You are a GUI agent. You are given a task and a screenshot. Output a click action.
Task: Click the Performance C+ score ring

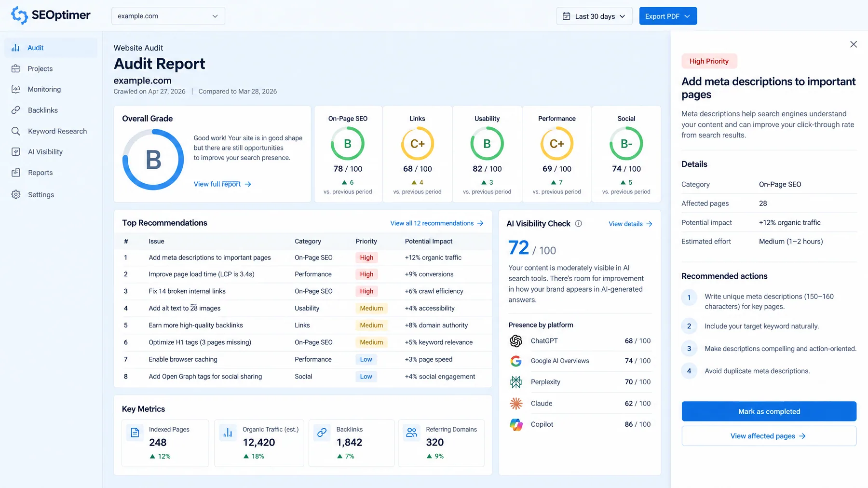557,144
